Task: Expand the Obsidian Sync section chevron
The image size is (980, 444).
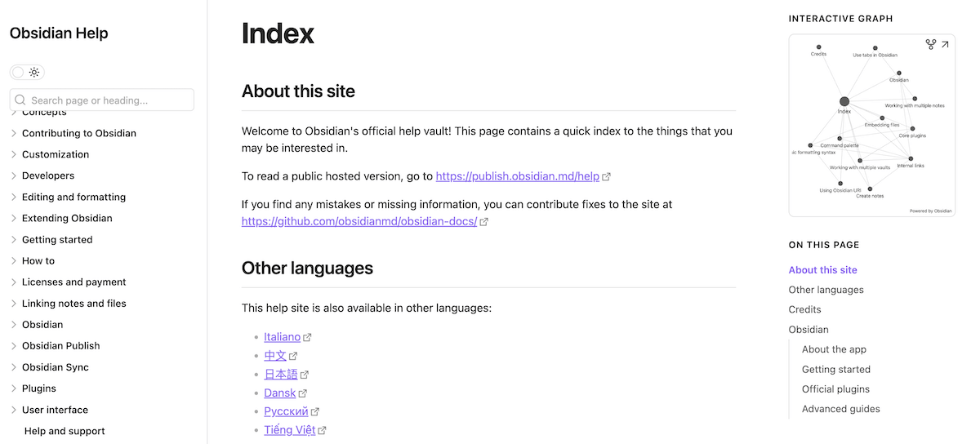Action: (x=14, y=367)
